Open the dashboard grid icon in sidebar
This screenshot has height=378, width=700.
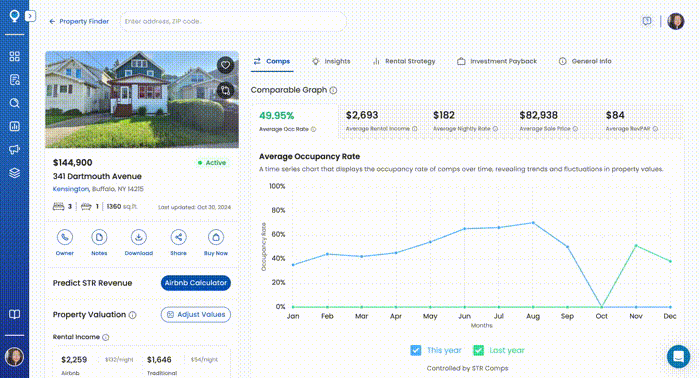point(14,56)
